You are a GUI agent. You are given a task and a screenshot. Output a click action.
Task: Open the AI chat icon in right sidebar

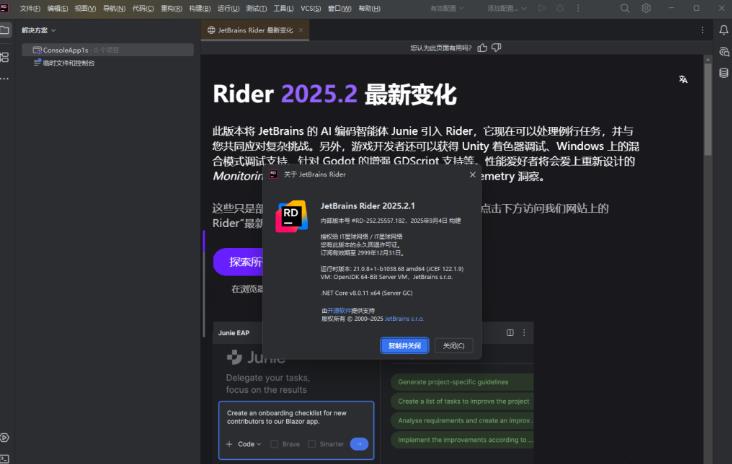[x=724, y=51]
